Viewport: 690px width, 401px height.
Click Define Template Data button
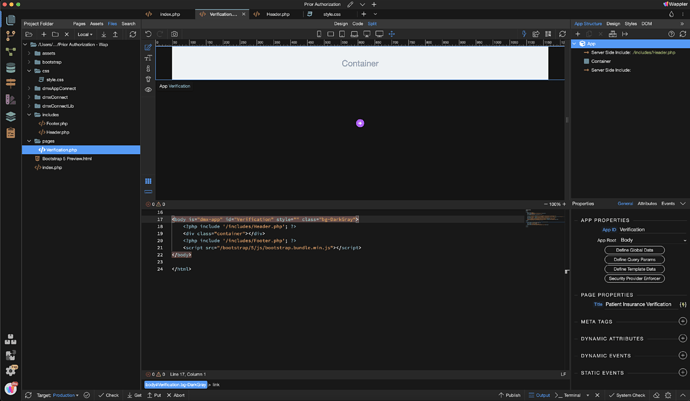[x=634, y=269]
